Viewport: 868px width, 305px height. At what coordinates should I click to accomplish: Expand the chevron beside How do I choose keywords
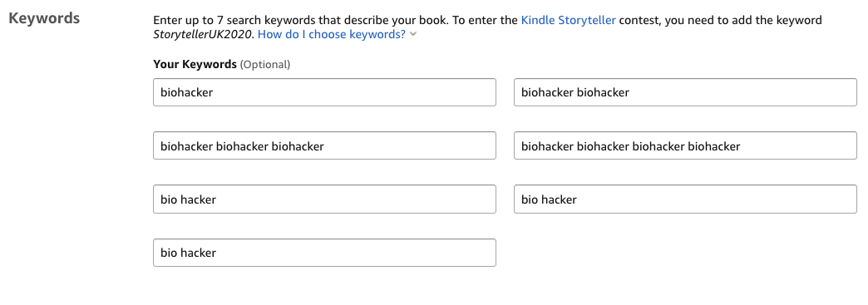tap(412, 35)
